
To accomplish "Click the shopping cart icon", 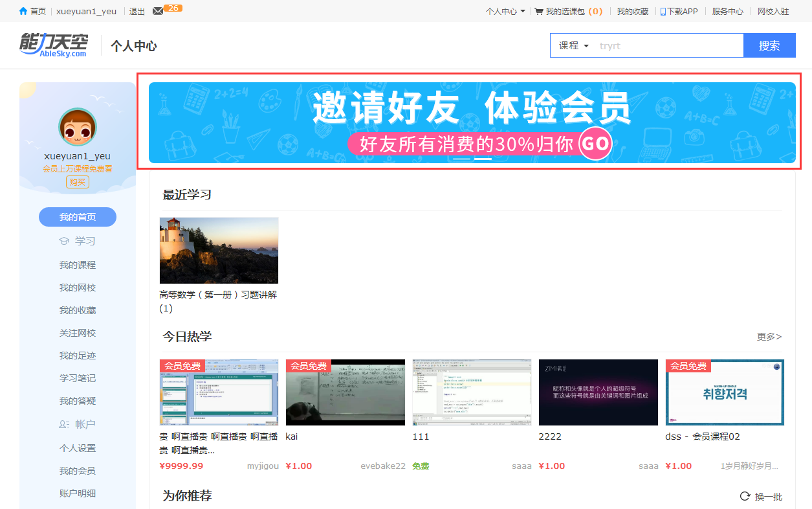I will click(538, 11).
